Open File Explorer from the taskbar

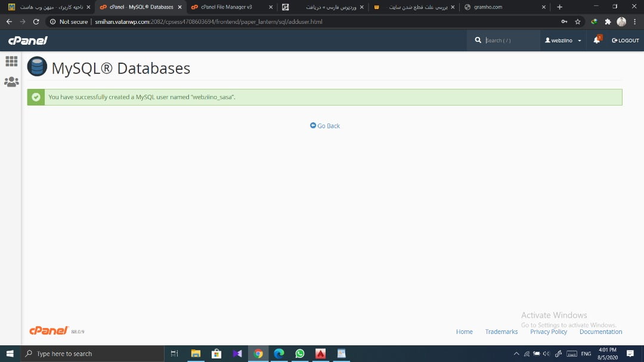tap(196, 354)
